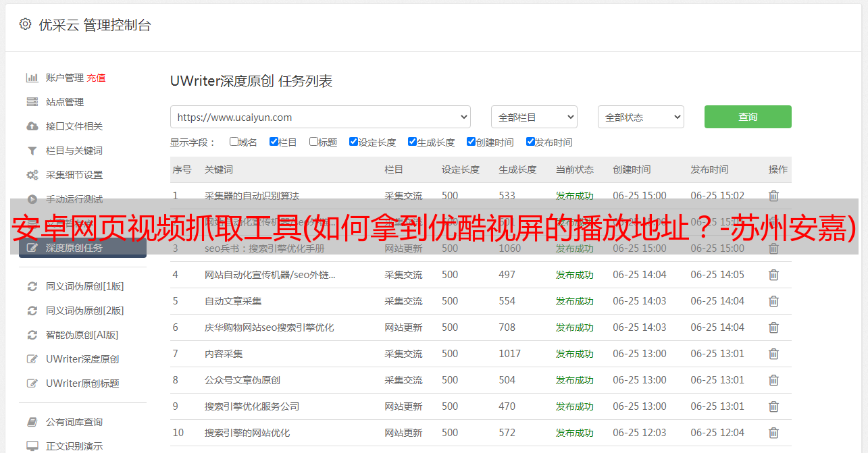Click the 发布时间 column header
The width and height of the screenshot is (868, 453).
(709, 169)
